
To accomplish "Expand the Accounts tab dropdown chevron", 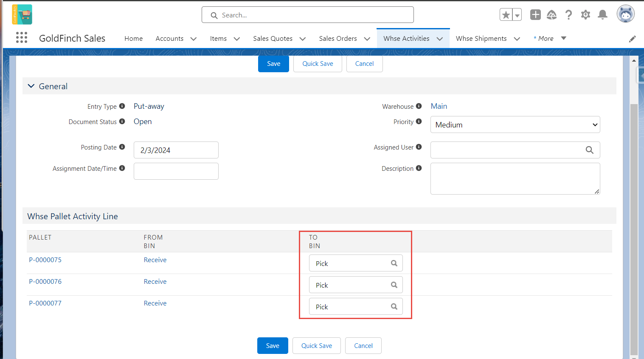I will [x=193, y=39].
